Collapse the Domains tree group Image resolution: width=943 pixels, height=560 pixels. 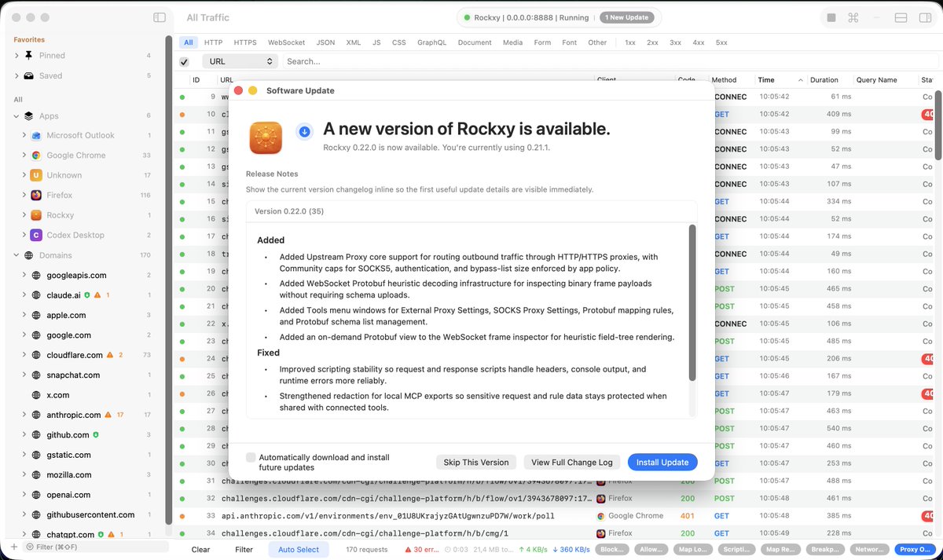17,255
